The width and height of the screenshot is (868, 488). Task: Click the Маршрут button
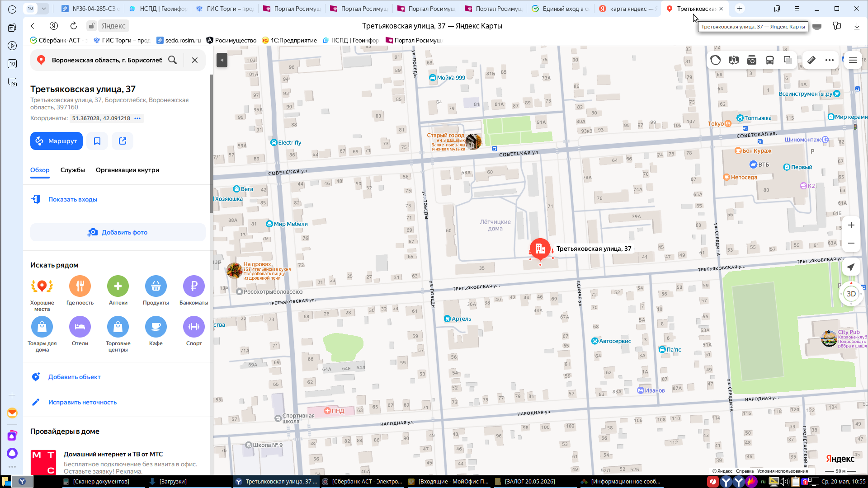pyautogui.click(x=57, y=141)
